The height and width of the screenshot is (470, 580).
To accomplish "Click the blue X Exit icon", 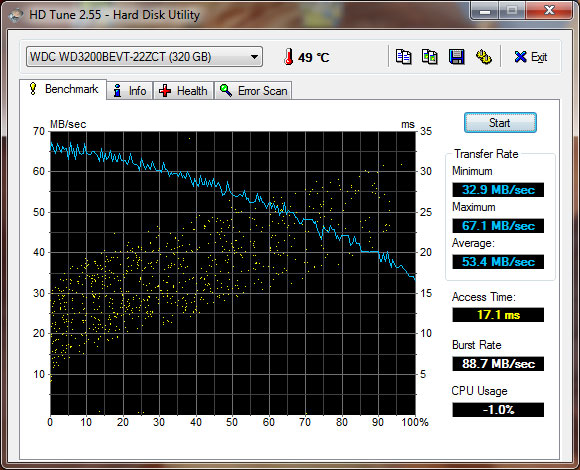I will point(520,57).
